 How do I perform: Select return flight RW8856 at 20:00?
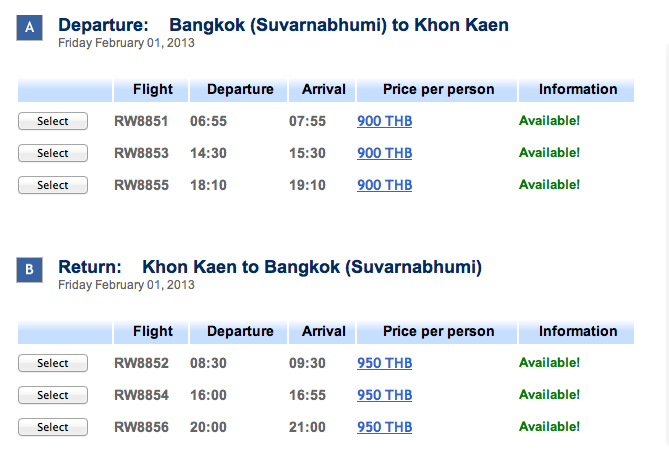pos(53,427)
